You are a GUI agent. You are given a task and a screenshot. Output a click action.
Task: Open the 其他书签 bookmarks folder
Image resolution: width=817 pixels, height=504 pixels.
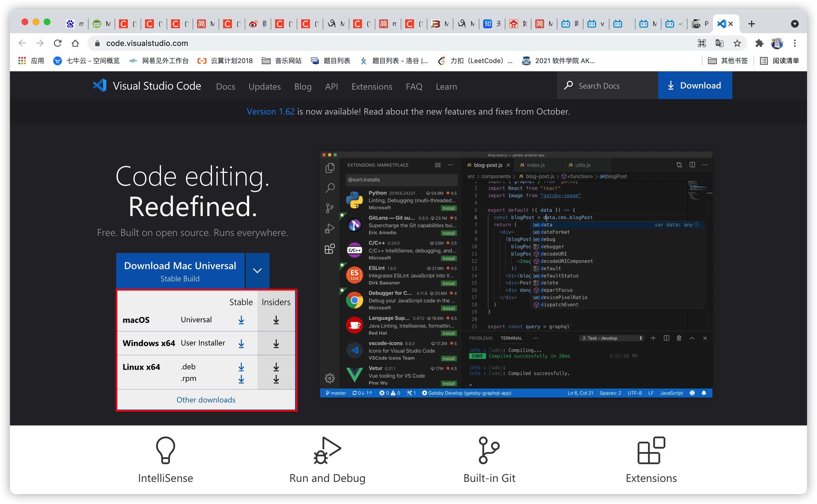pos(727,61)
